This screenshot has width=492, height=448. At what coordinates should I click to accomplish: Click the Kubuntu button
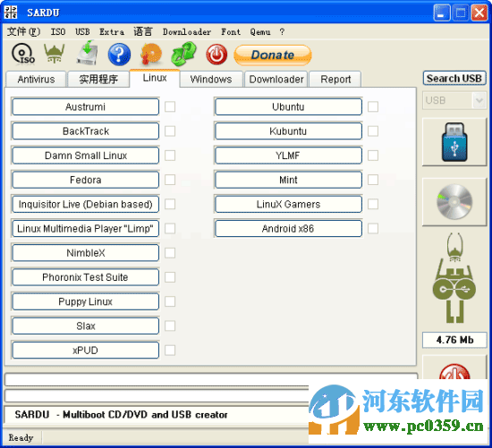pos(288,131)
